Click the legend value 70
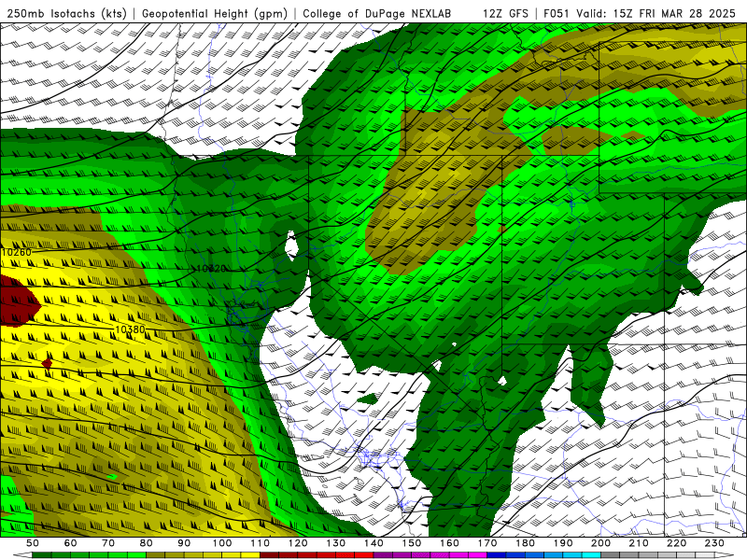747x560 pixels. (108, 543)
